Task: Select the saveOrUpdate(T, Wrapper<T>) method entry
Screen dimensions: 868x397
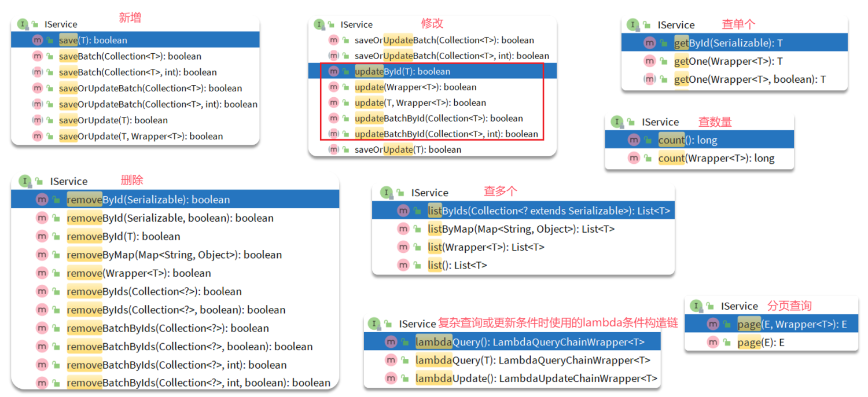Action: pos(139,136)
